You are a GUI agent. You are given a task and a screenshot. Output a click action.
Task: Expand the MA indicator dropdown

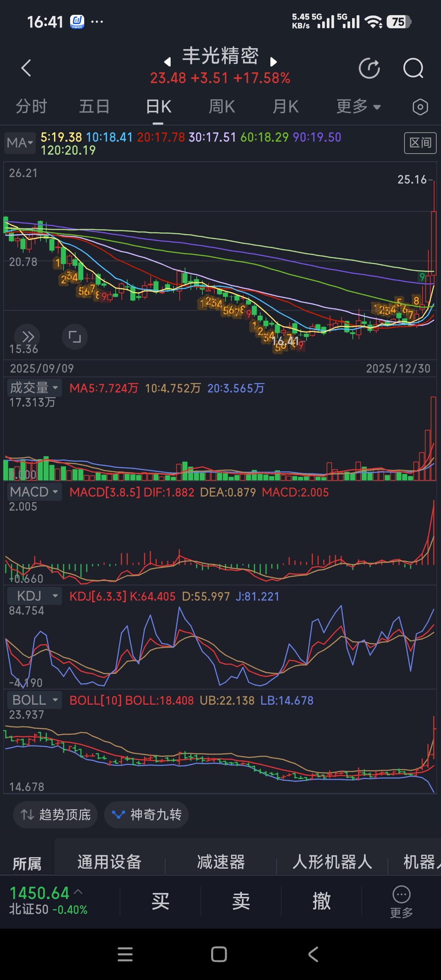click(20, 143)
